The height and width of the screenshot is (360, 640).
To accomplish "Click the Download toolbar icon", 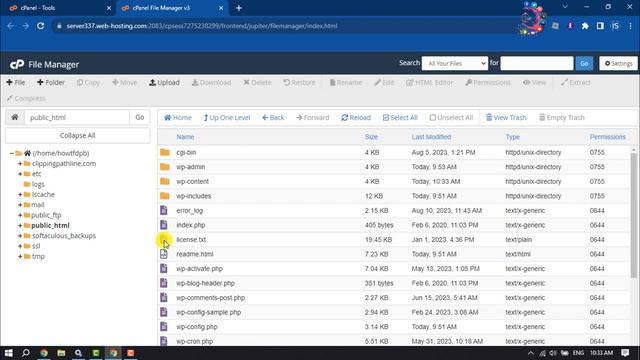I will 211,82.
